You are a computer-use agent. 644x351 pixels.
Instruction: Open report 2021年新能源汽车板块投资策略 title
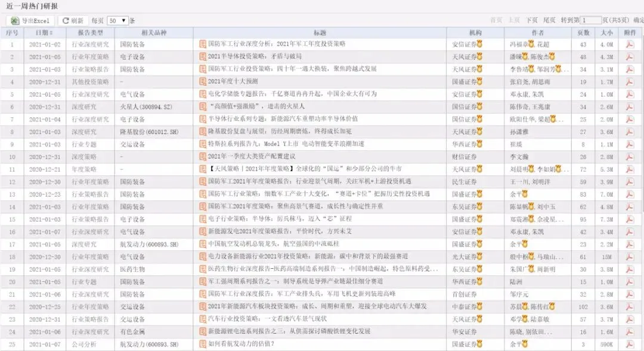(317, 306)
